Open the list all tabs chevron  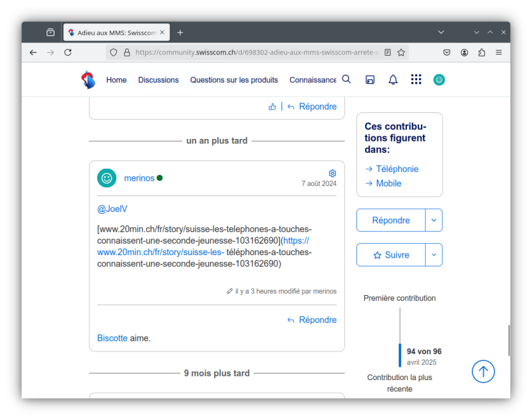coord(441,32)
